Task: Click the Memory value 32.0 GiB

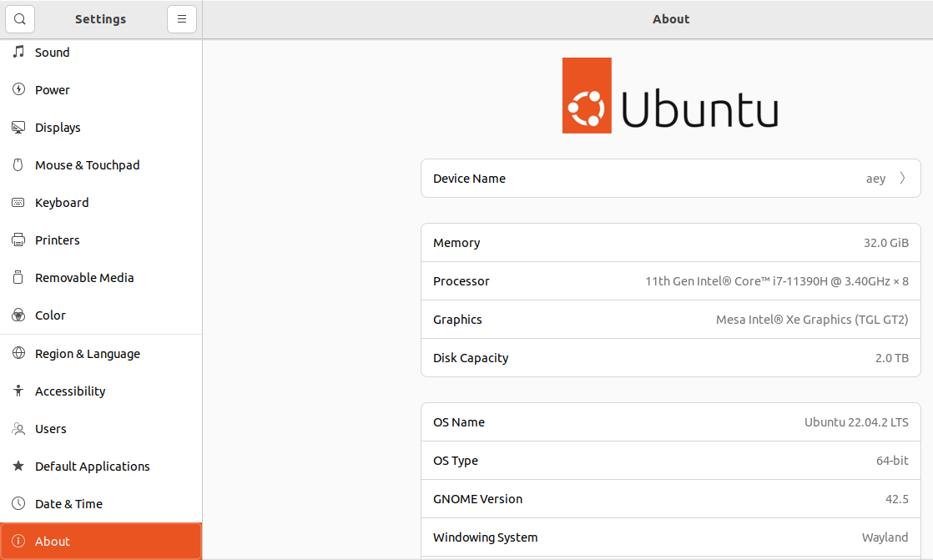Action: pos(886,243)
